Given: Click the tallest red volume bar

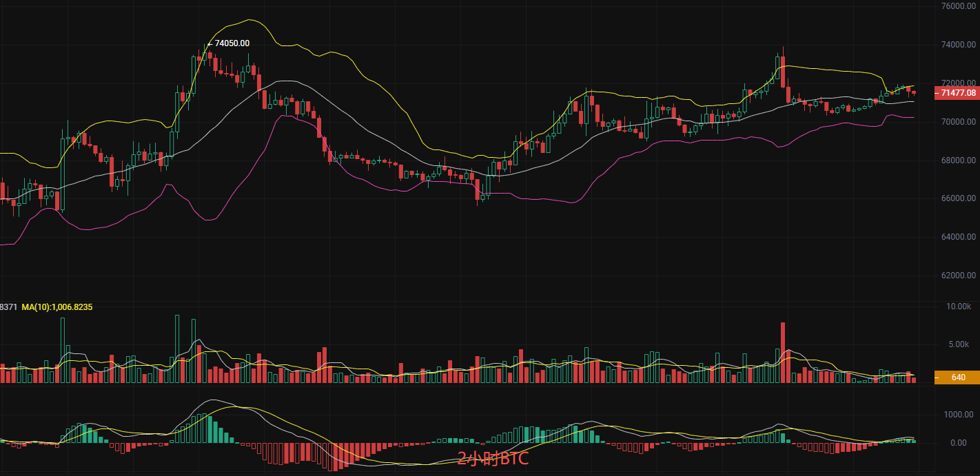Looking at the screenshot, I should [x=783, y=351].
